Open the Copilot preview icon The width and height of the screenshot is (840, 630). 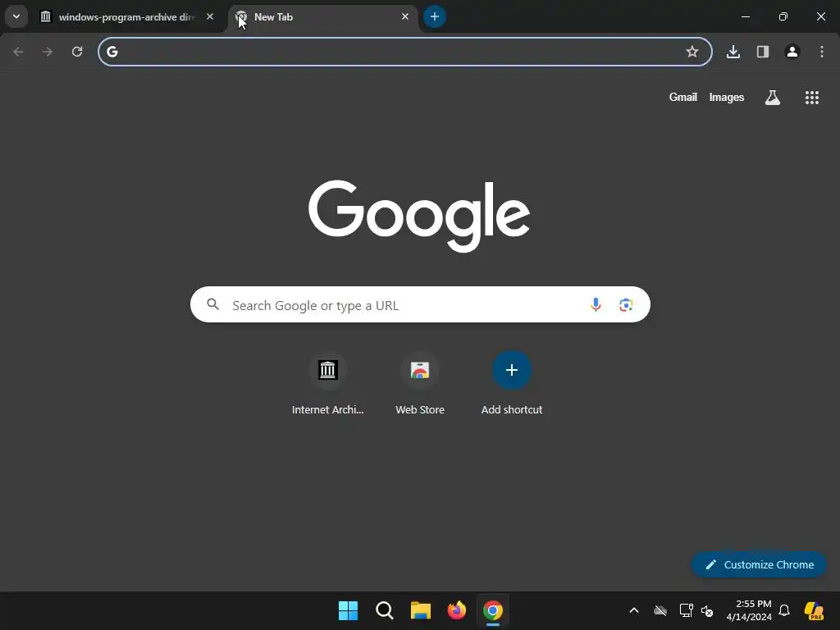(814, 610)
